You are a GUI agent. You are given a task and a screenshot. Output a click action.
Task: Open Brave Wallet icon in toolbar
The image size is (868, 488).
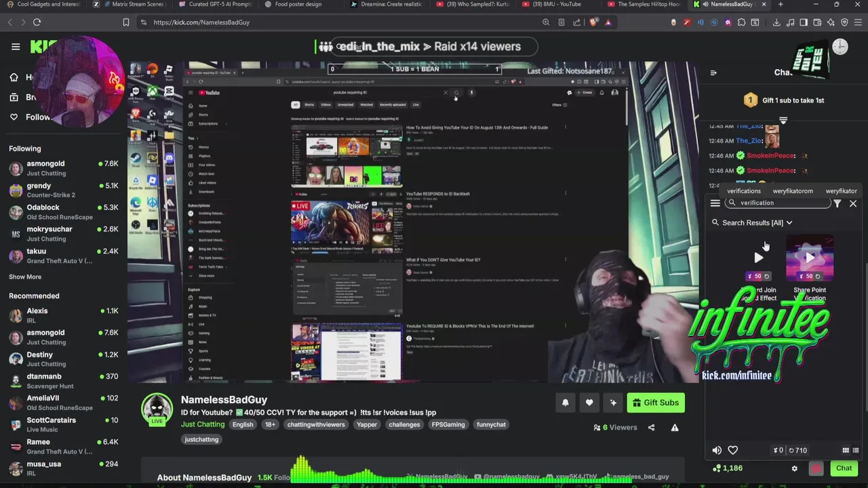click(x=817, y=22)
